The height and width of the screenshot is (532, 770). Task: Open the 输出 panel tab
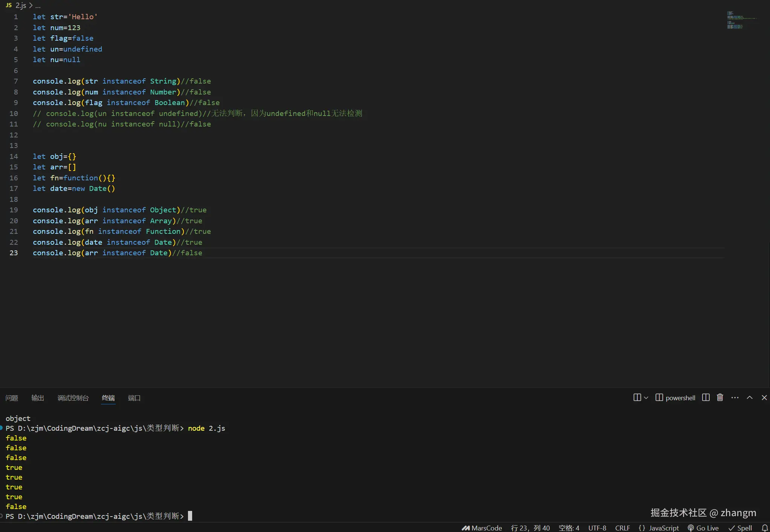click(x=38, y=398)
